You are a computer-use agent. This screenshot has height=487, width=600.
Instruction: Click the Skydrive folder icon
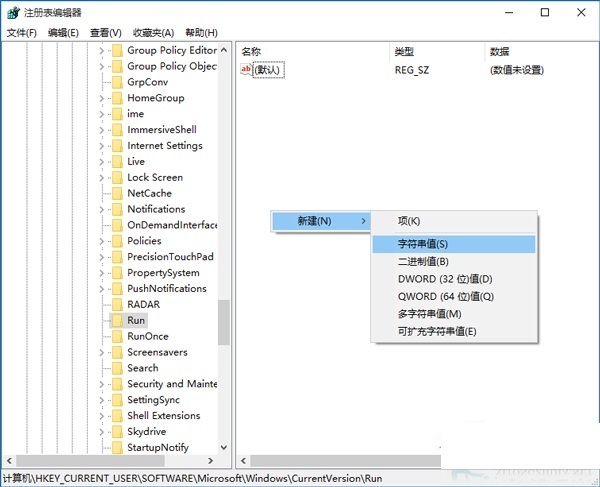117,432
